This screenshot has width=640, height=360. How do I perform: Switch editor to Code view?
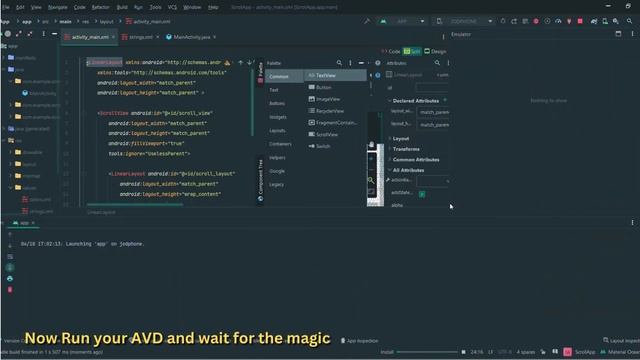pyautogui.click(x=391, y=51)
